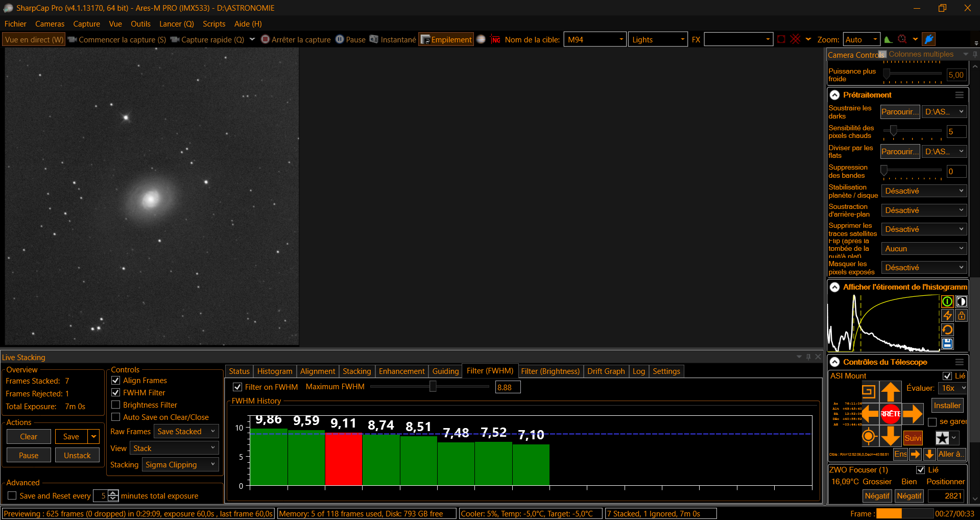Image resolution: width=980 pixels, height=520 pixels.
Task: Open the green histogram icon in toolbar
Action: coord(889,39)
